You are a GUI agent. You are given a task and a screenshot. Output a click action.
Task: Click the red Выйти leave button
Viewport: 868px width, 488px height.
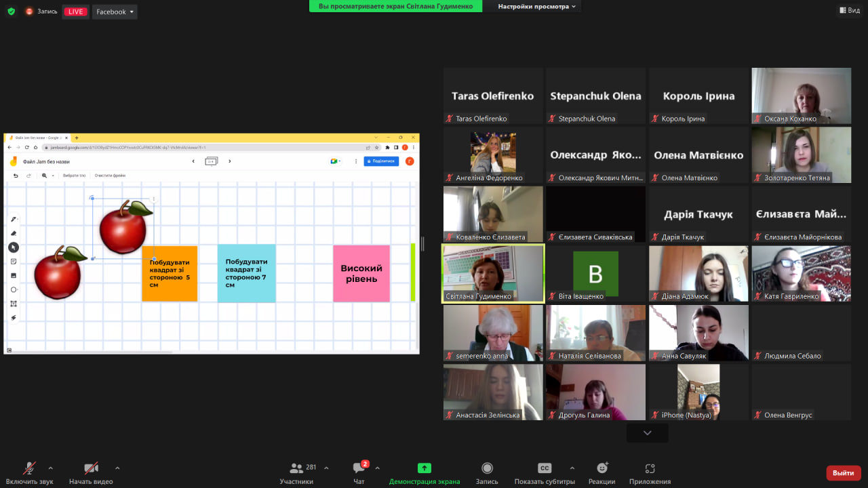[843, 472]
